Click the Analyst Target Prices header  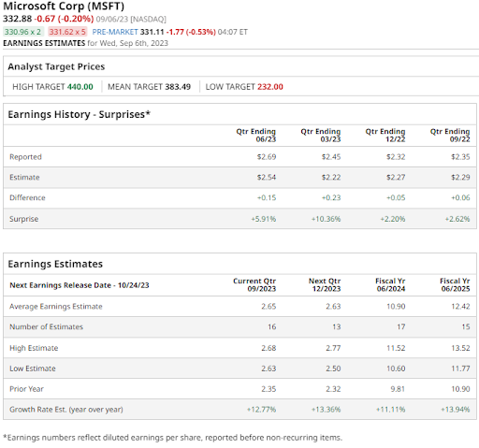[x=56, y=66]
